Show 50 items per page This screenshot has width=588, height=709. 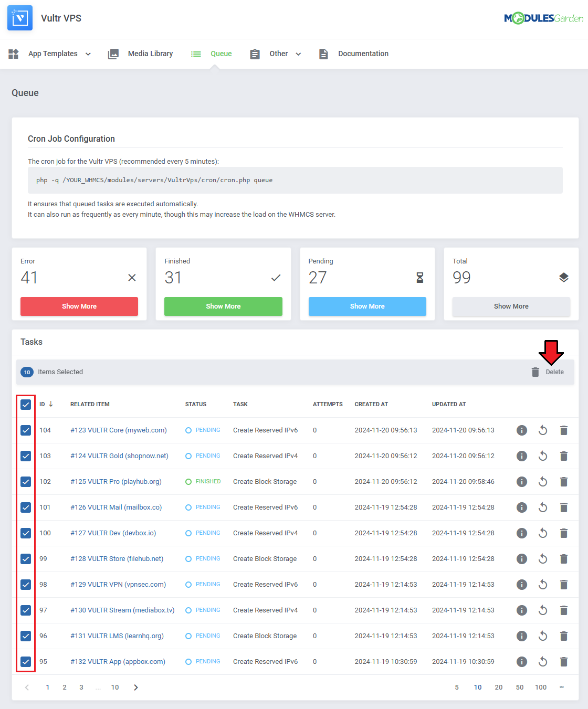520,687
